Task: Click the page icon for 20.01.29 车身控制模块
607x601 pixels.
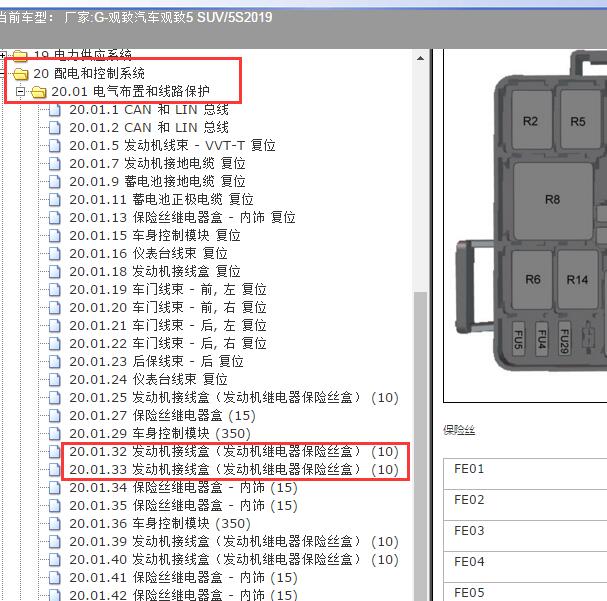Action: pos(55,433)
